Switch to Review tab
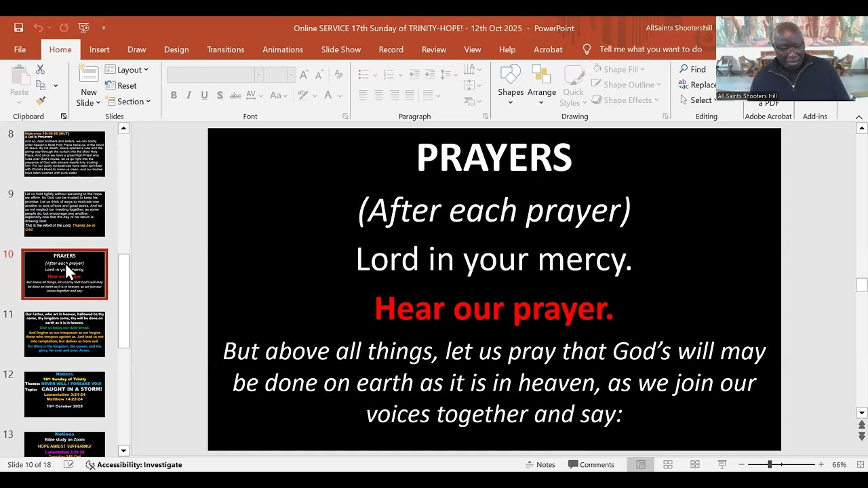This screenshot has height=488, width=868. point(434,49)
